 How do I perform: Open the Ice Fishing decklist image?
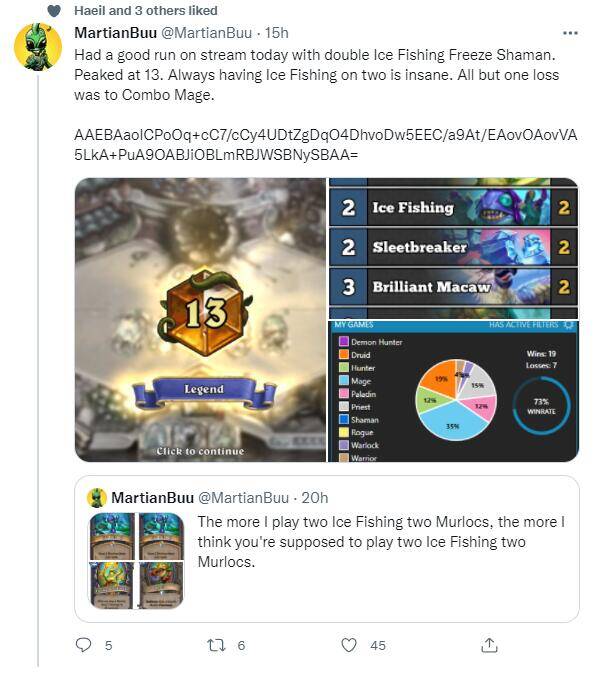point(454,248)
